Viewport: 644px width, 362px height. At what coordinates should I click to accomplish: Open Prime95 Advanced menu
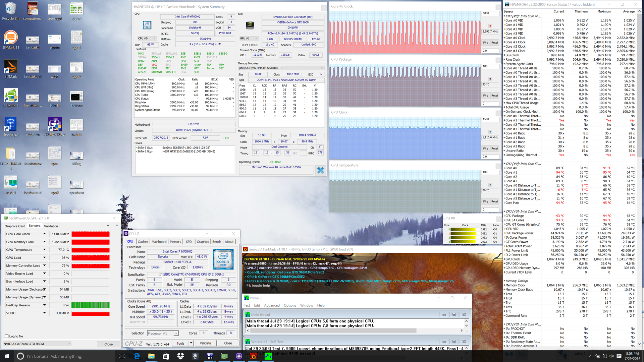point(272,305)
